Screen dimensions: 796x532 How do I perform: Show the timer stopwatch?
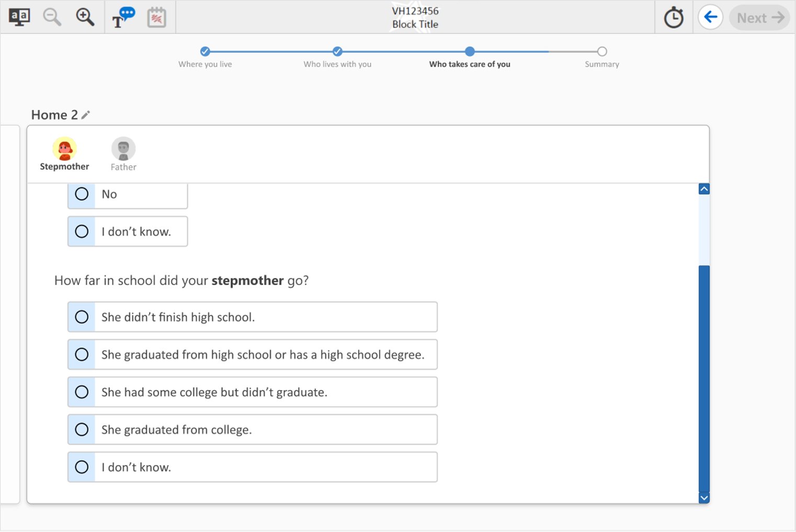(674, 18)
